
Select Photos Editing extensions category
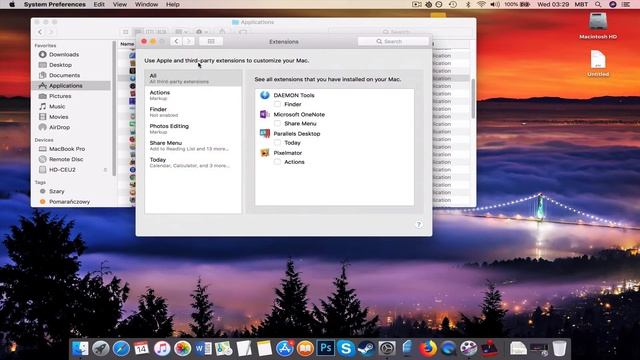click(193, 129)
